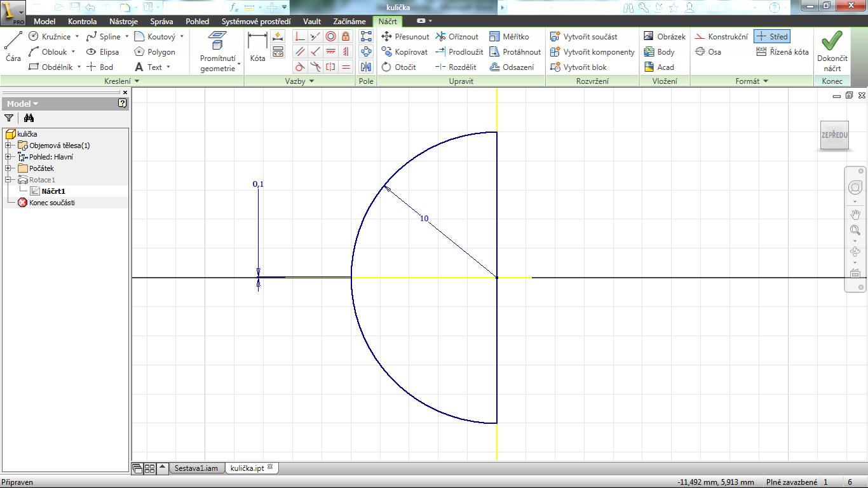Click the Promítnutí geometrie tool
The width and height of the screenshot is (868, 488).
218,51
